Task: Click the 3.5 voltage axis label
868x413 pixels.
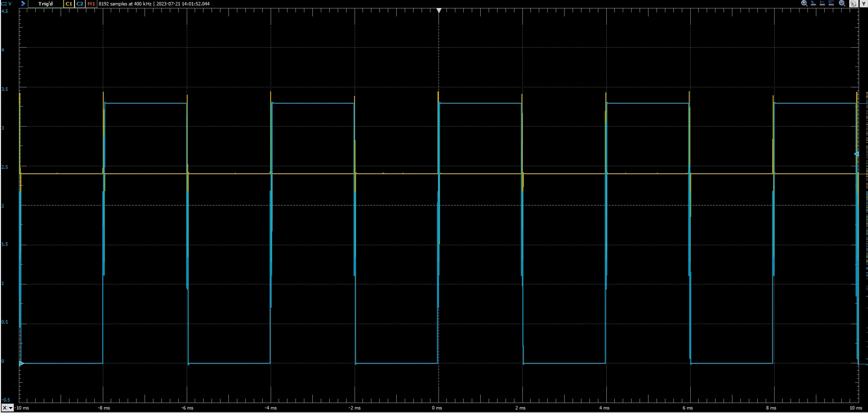Action: click(5, 89)
